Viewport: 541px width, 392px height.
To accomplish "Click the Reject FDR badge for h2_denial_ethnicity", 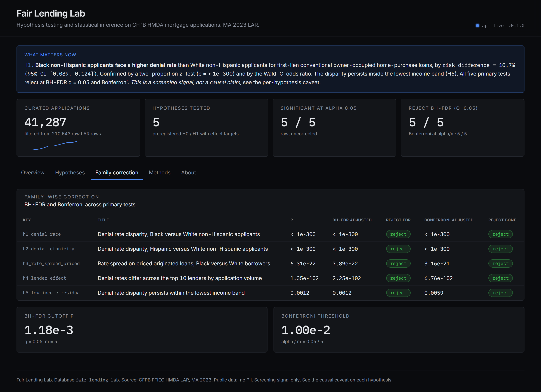I will coord(398,249).
